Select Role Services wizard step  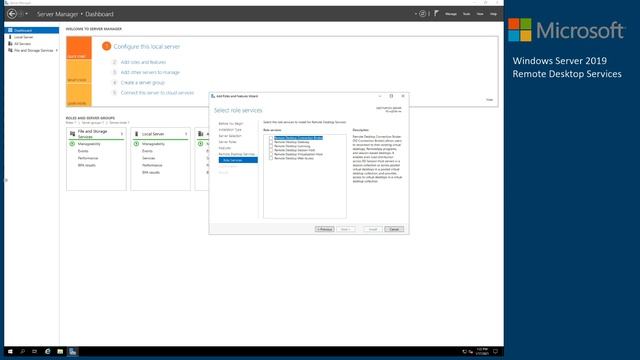238,160
